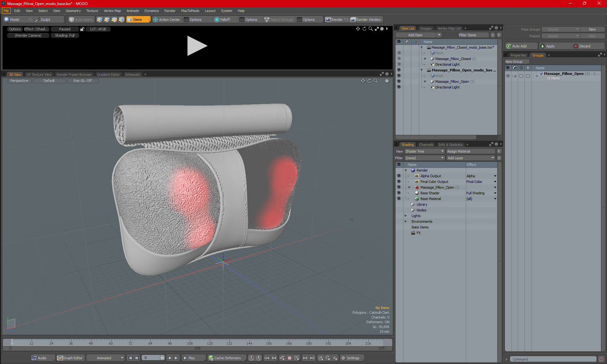Expand Massage_Pillow_Open item in Item List
This screenshot has height=364, width=607.
tap(425, 82)
